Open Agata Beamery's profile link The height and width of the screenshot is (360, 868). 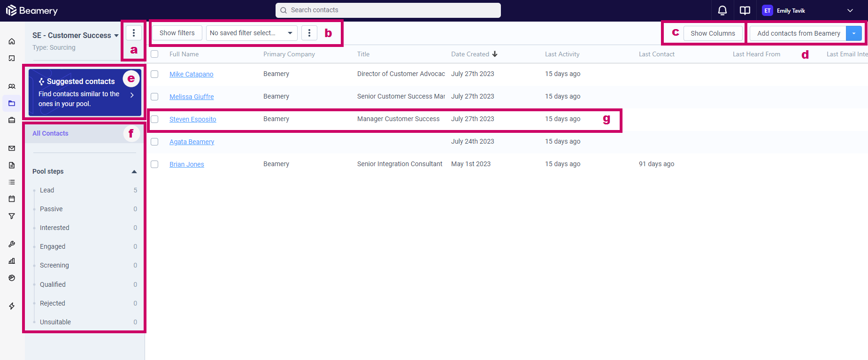192,142
